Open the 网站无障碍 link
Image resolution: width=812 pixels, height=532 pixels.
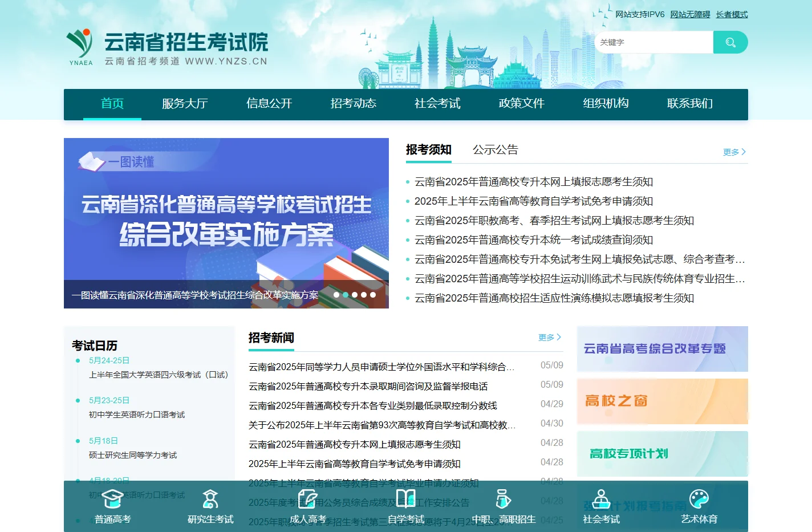690,14
